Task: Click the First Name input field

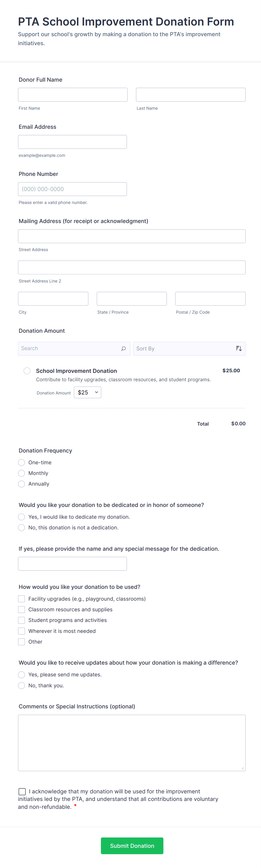Action: point(73,95)
